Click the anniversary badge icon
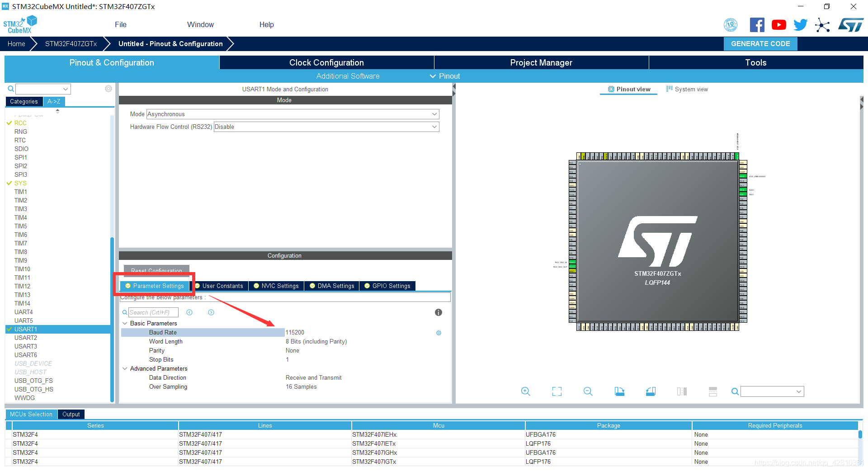Image resolution: width=868 pixels, height=471 pixels. pyautogui.click(x=731, y=25)
